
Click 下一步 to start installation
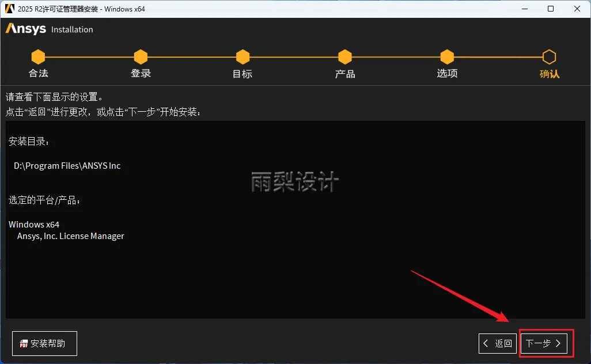click(x=544, y=343)
